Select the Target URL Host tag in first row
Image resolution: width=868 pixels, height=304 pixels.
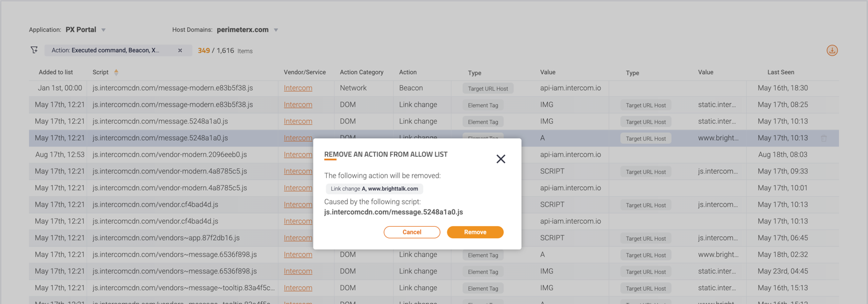click(487, 88)
